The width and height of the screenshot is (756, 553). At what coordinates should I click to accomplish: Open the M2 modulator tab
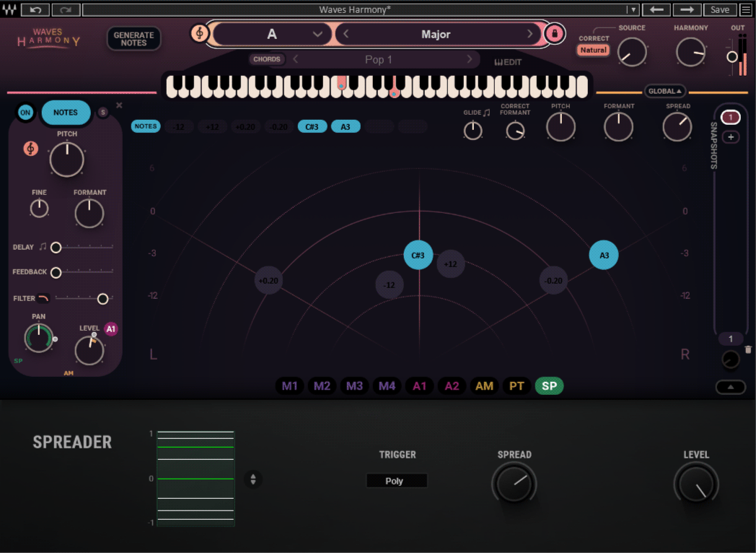click(322, 386)
